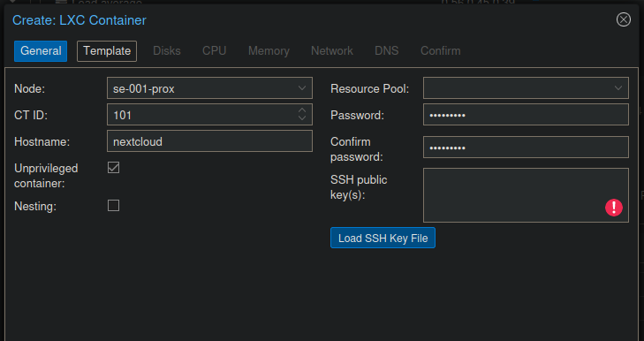The height and width of the screenshot is (341, 644).
Task: Click the Hostname field containing nextcloud
Action: (x=209, y=141)
